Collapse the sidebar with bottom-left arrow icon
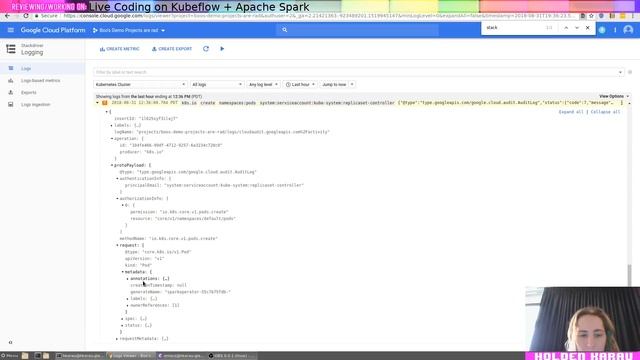 pyautogui.click(x=11, y=342)
